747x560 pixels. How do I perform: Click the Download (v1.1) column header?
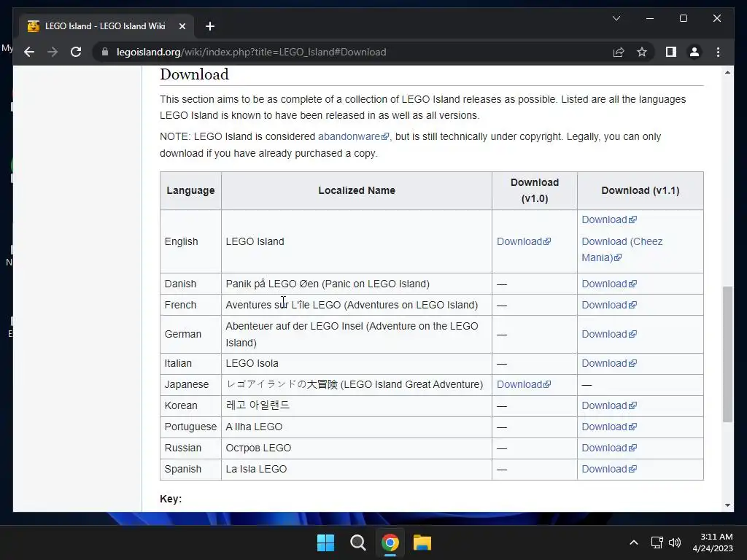click(x=640, y=190)
